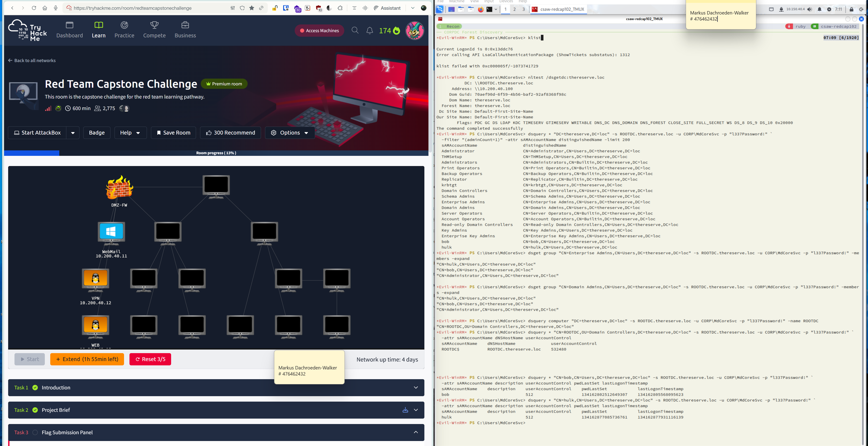Toggle the Task 3 completion circle

35,432
